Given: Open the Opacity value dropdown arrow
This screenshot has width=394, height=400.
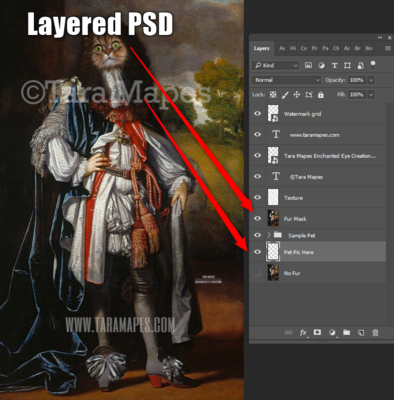Looking at the screenshot, I should click(x=371, y=80).
